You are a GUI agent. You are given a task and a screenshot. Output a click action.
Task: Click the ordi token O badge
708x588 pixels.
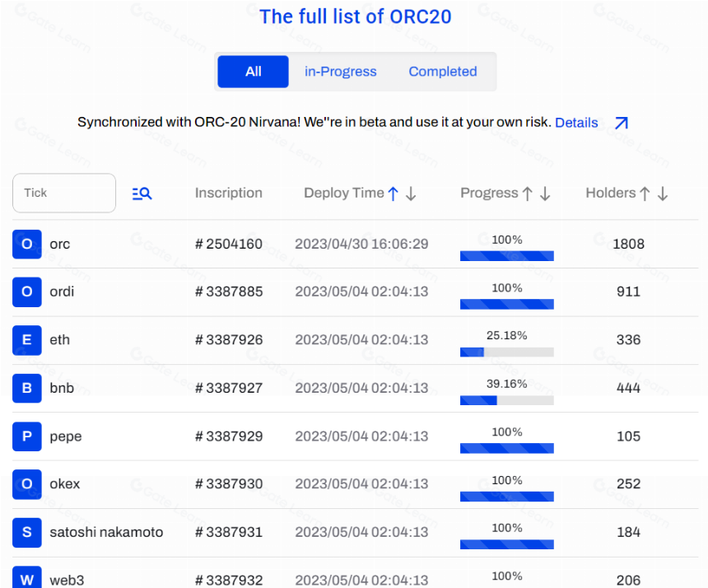click(27, 292)
